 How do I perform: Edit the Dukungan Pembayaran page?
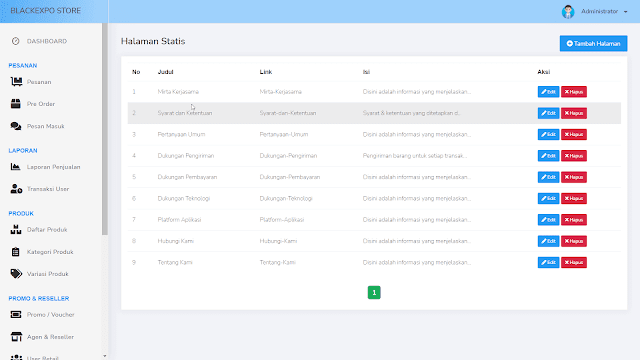(548, 177)
